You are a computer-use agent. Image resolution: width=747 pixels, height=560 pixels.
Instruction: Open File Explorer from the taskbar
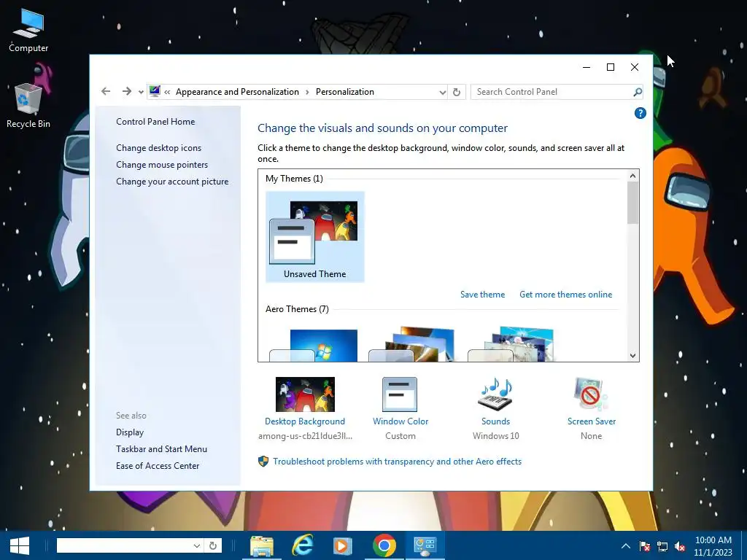click(262, 545)
